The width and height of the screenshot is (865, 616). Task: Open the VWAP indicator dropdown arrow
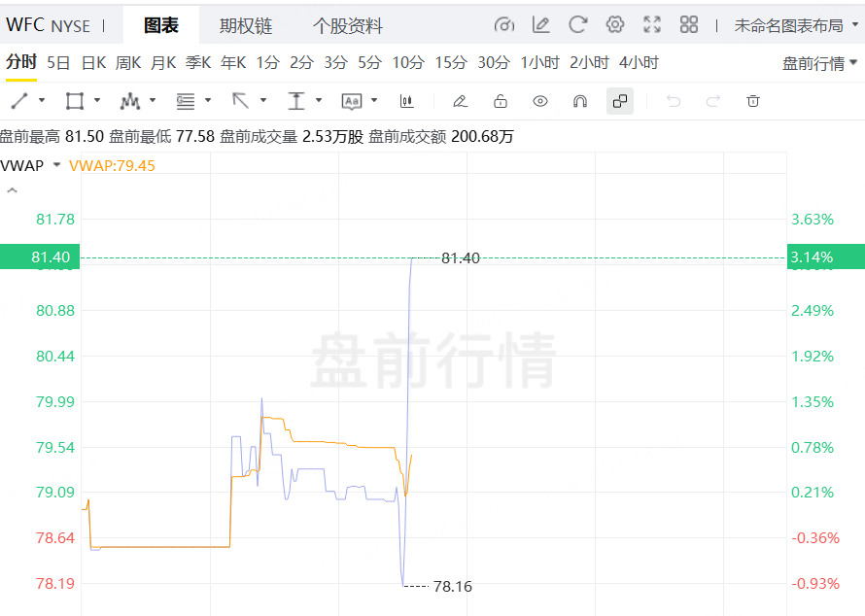click(56, 165)
